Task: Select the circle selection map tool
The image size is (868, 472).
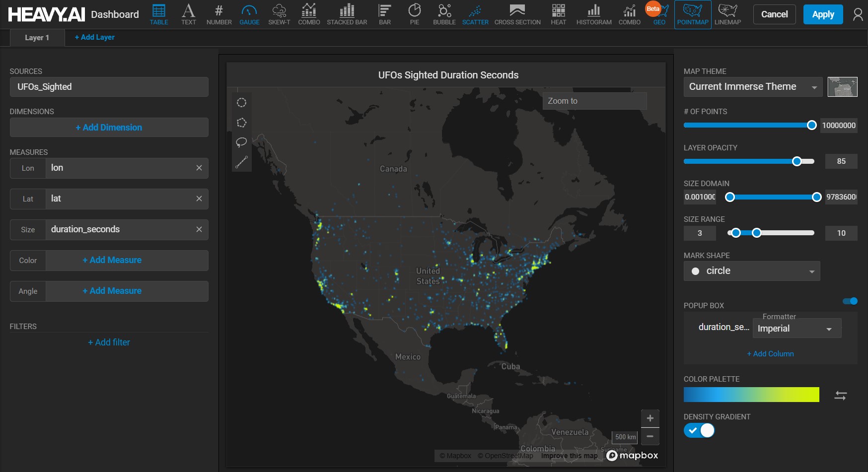Action: [x=241, y=103]
